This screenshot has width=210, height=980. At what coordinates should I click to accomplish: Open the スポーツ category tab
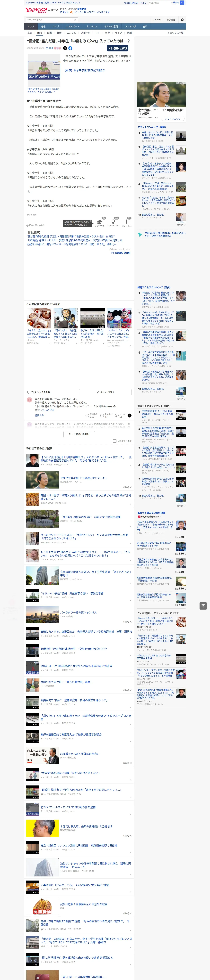86,33
